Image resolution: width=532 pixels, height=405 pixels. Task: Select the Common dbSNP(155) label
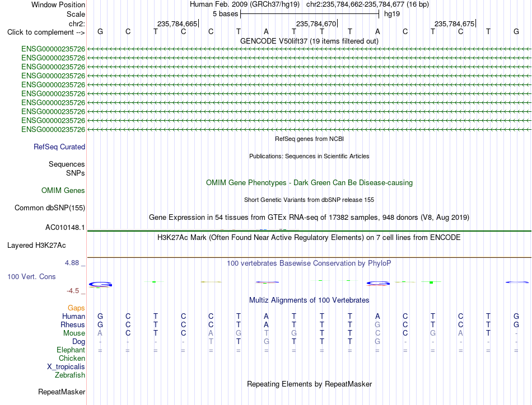coord(49,208)
